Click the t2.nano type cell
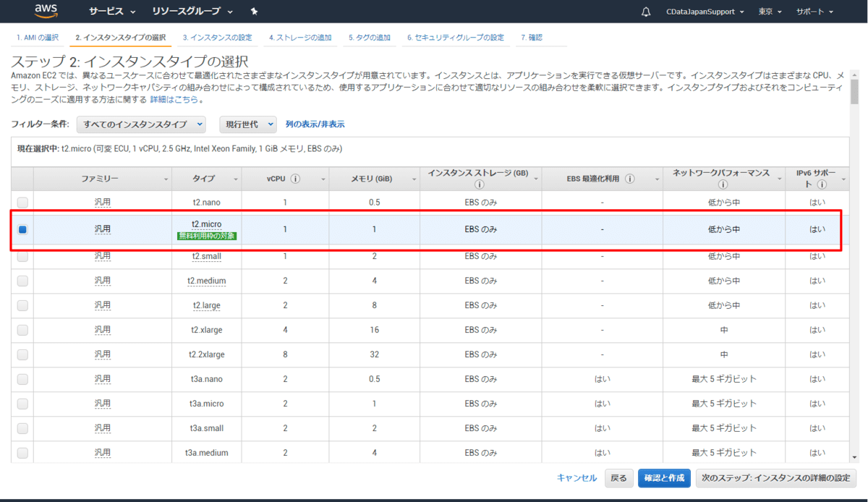Screen dimensions: 868x502 click(207, 203)
